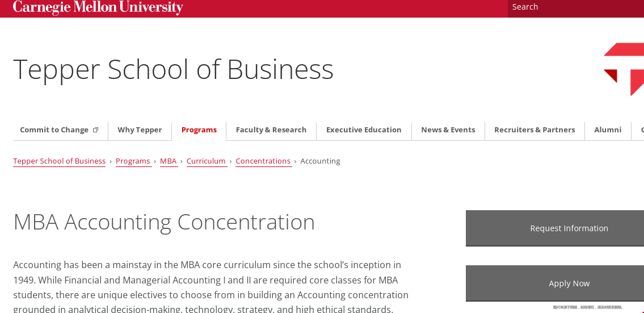644x313 pixels.
Task: Click the Carnegie Mellon University wordmark logo
Action: click(98, 7)
